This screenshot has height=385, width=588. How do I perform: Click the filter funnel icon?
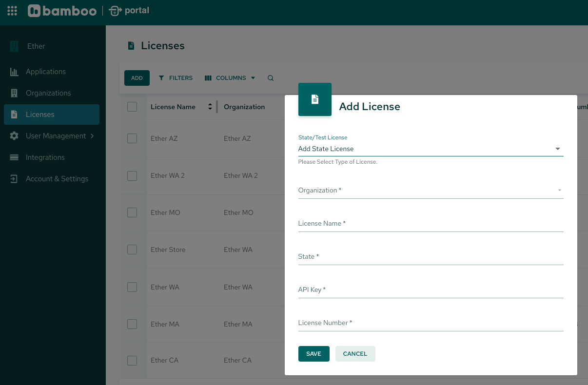click(161, 78)
